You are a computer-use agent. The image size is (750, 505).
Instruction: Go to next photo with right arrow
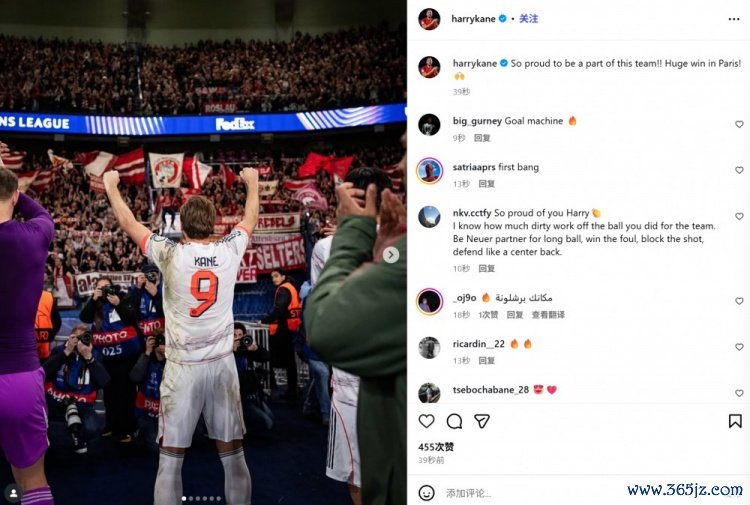(391, 255)
